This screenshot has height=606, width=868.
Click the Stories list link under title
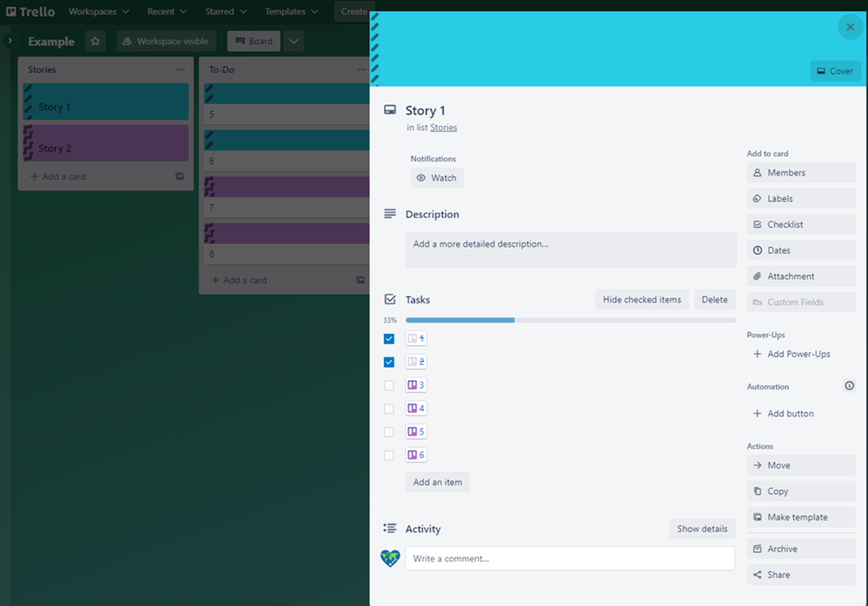click(443, 128)
